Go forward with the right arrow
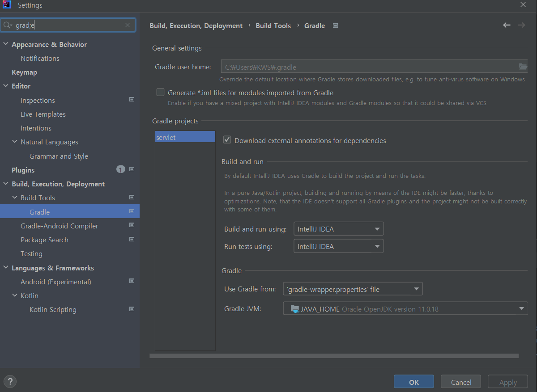The height and width of the screenshot is (392, 537). (x=521, y=25)
